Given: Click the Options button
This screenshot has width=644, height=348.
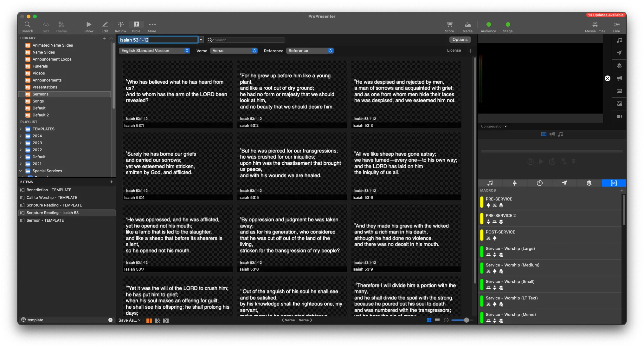Looking at the screenshot, I should pos(460,40).
